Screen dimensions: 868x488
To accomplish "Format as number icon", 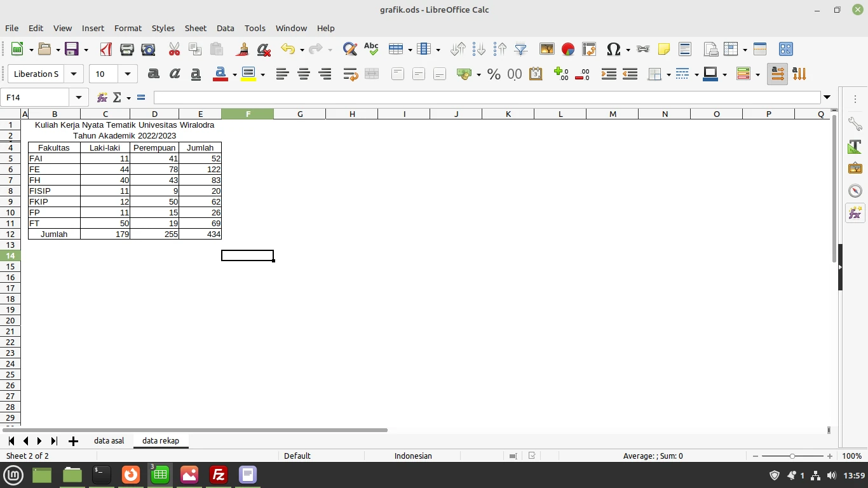I will coord(515,74).
